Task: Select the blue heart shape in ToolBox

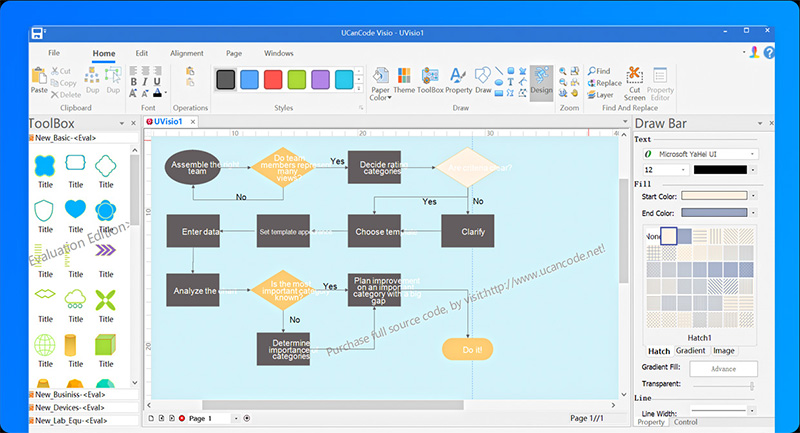Action: [76, 210]
